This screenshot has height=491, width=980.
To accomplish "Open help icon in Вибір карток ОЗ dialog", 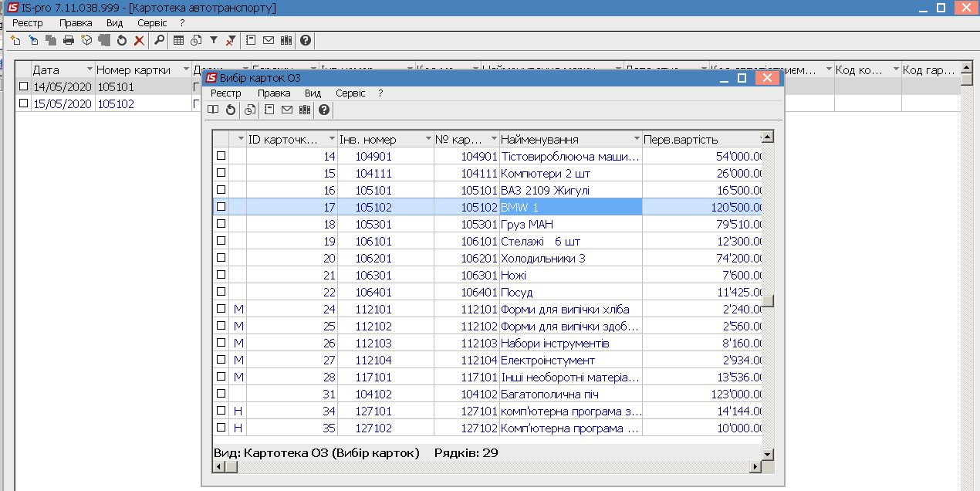I will [324, 110].
